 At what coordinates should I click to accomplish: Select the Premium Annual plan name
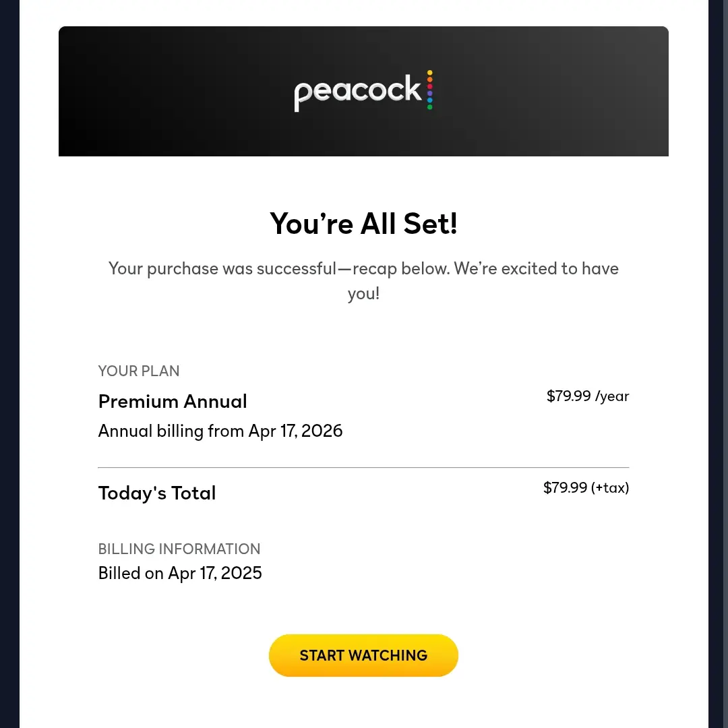(173, 402)
